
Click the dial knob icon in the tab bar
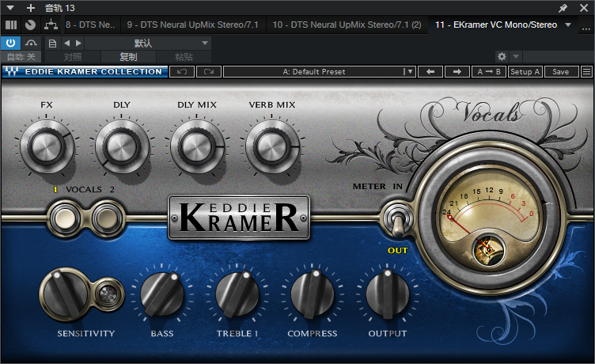[x=30, y=25]
